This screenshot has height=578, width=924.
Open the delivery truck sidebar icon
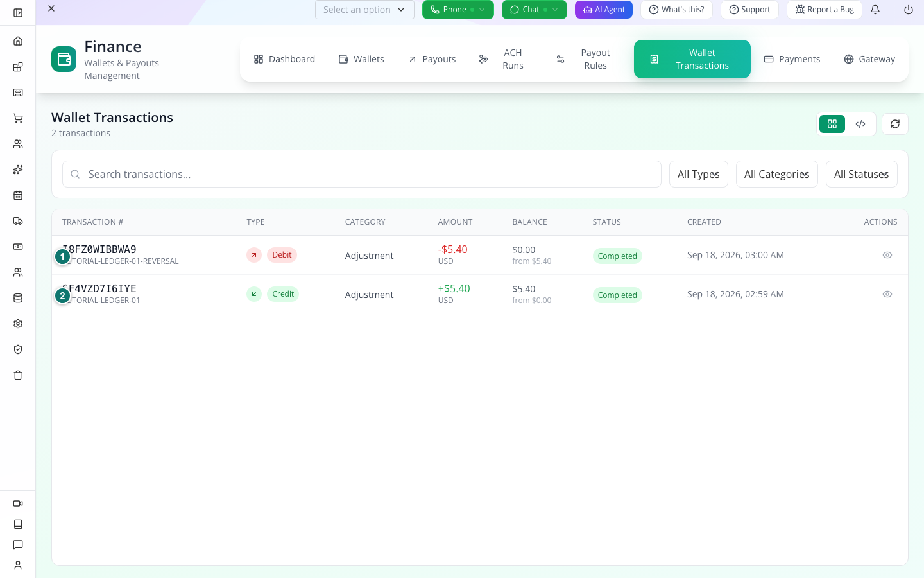coord(18,221)
